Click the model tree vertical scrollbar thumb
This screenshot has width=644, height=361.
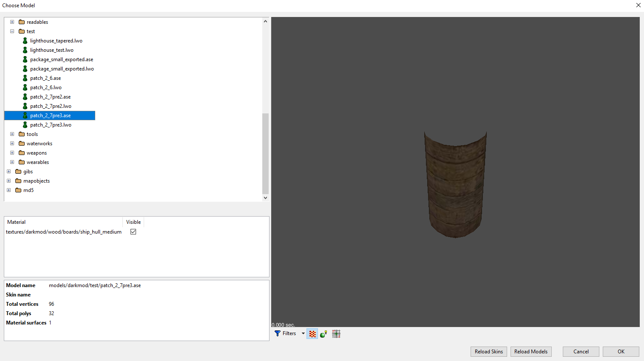tap(265, 153)
